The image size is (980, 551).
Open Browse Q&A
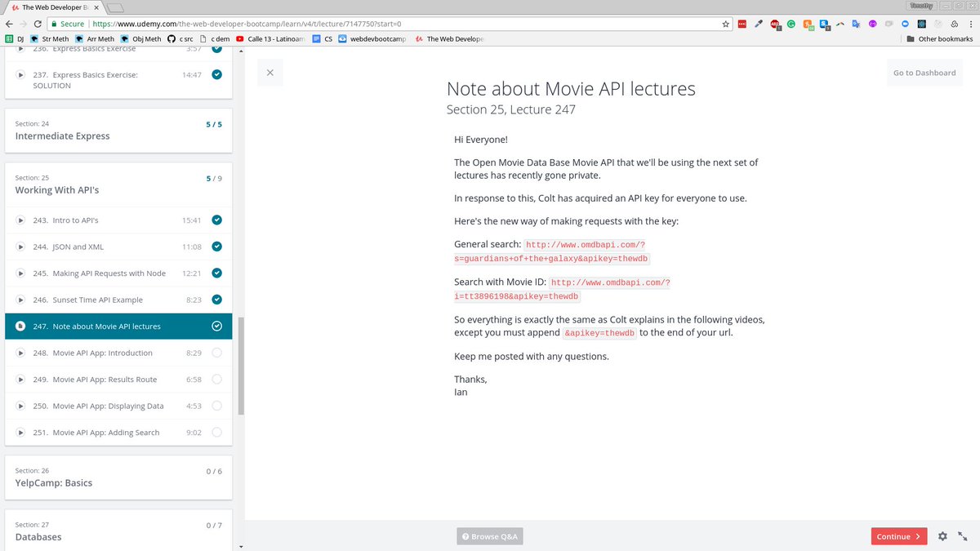click(x=489, y=536)
